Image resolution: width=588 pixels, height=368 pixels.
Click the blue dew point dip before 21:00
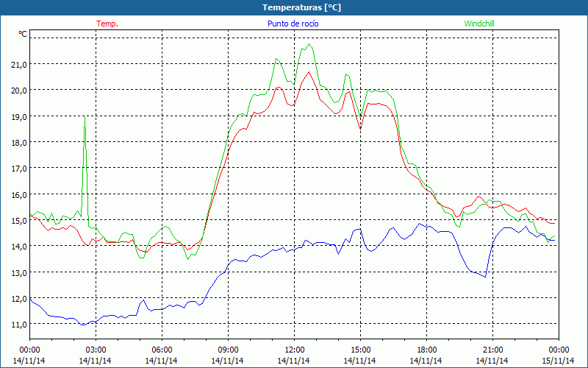pyautogui.click(x=485, y=276)
